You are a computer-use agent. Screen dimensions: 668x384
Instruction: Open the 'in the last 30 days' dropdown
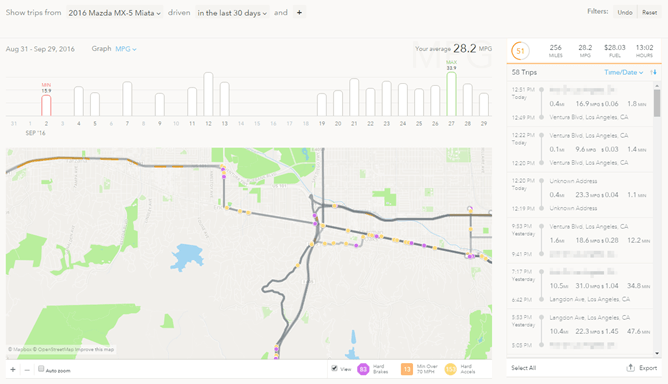point(232,13)
